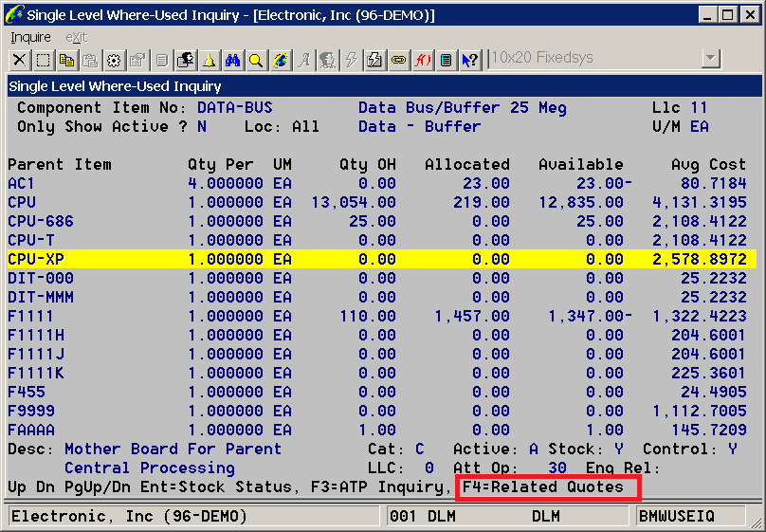Select the F1111J parent item
The width and height of the screenshot is (766, 532).
[x=36, y=354]
